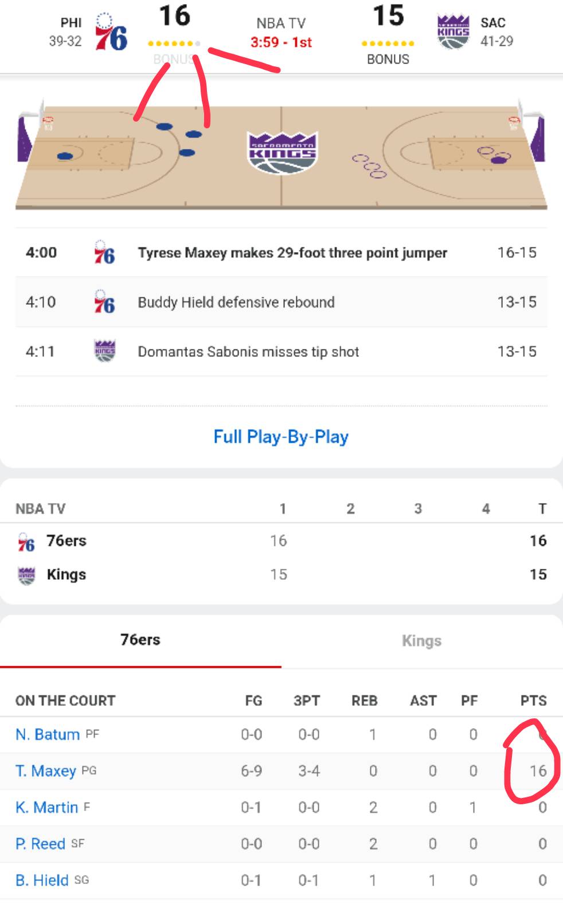Open the Full Play-By-Play link
Image resolution: width=563 pixels, height=924 pixels.
(x=281, y=437)
